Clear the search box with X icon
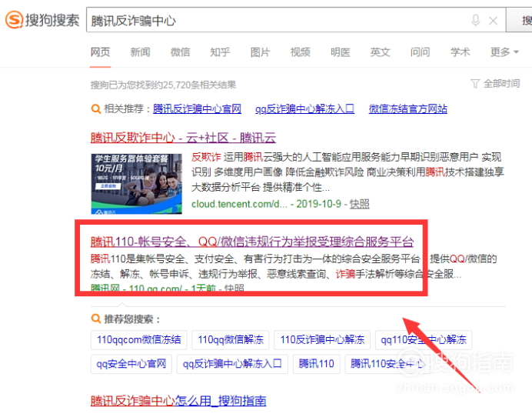Image resolution: width=532 pixels, height=414 pixels. [493, 21]
